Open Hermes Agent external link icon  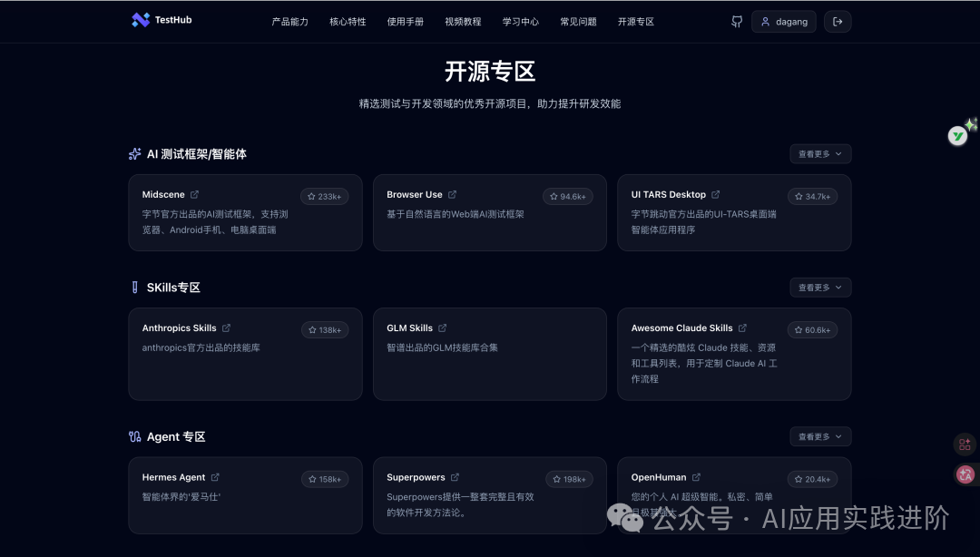click(x=215, y=477)
